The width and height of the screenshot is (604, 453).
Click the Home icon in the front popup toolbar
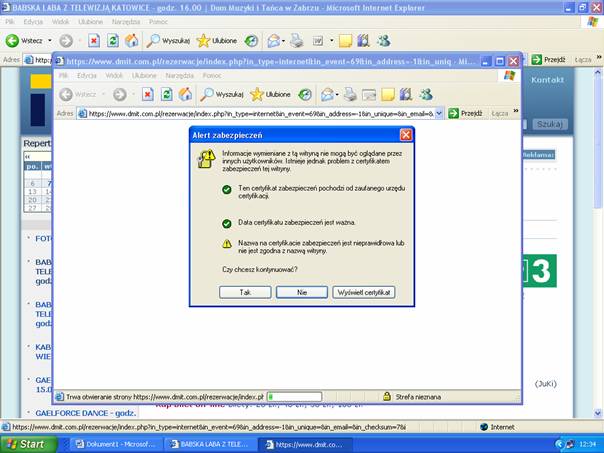184,94
